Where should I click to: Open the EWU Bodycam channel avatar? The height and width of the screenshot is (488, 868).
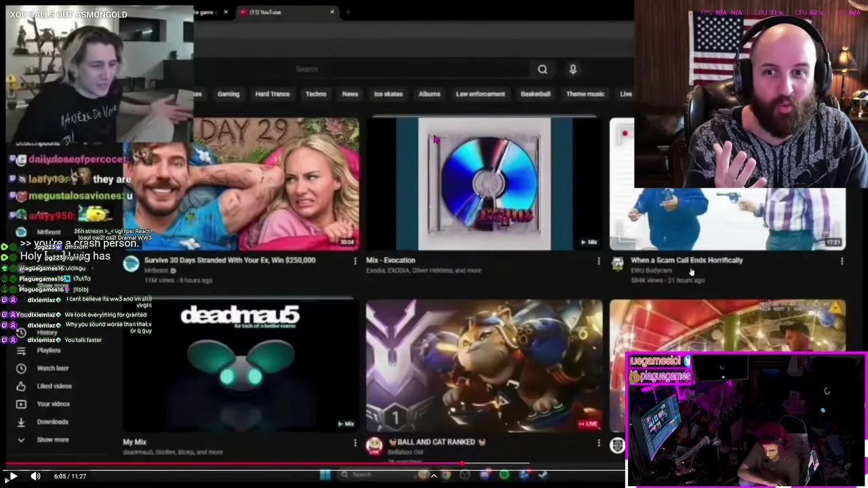click(617, 264)
